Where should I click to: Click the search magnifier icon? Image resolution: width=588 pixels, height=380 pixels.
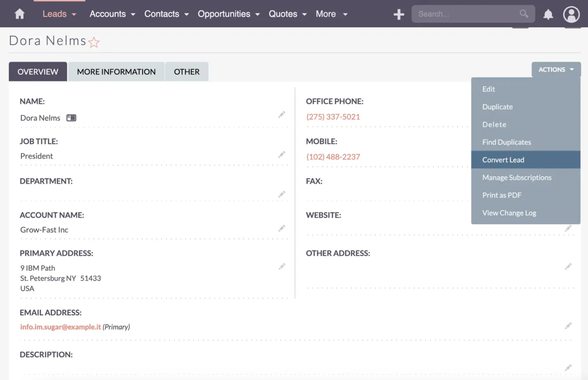coord(523,14)
